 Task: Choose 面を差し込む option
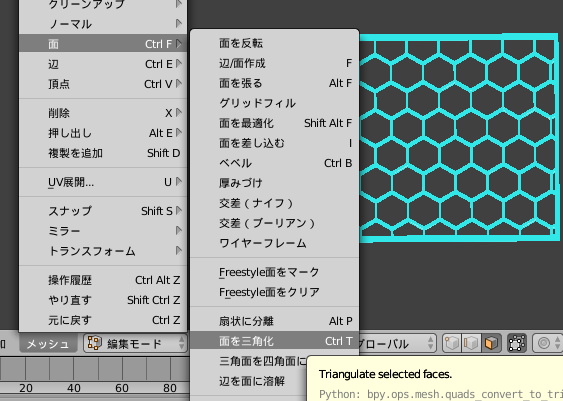click(x=275, y=143)
